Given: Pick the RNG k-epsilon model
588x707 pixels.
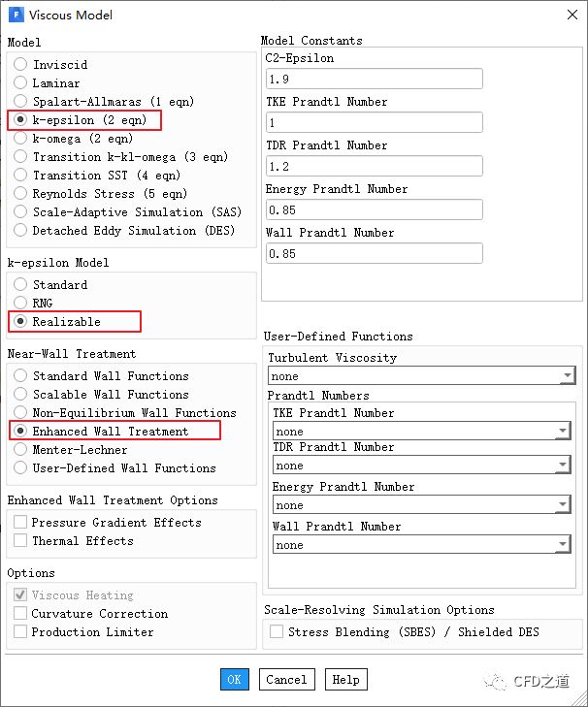Looking at the screenshot, I should click(x=20, y=304).
